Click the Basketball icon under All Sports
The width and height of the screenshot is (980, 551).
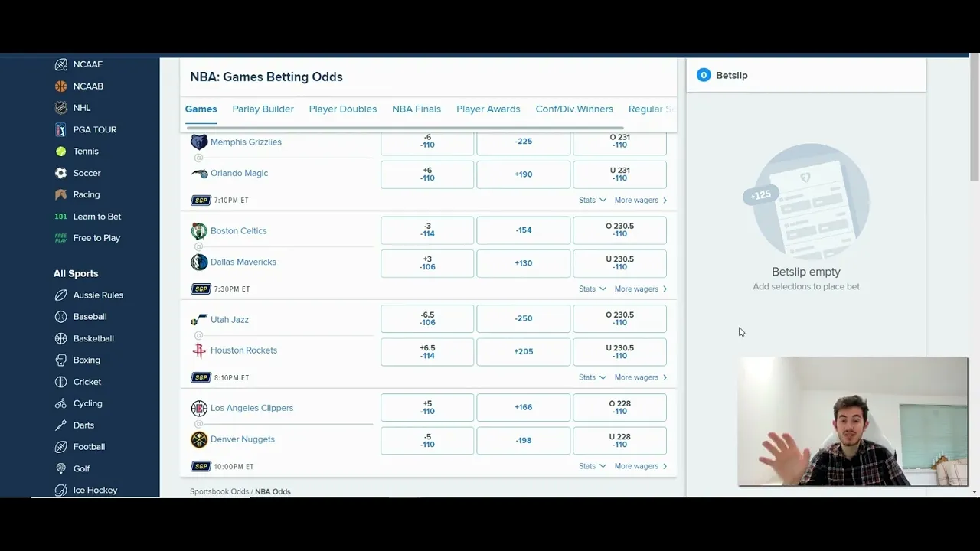60,338
